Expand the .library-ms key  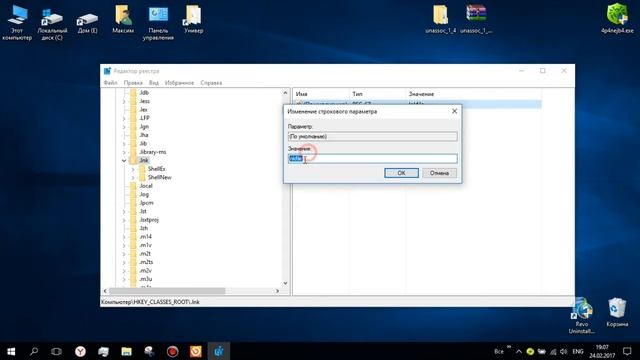pos(124,152)
